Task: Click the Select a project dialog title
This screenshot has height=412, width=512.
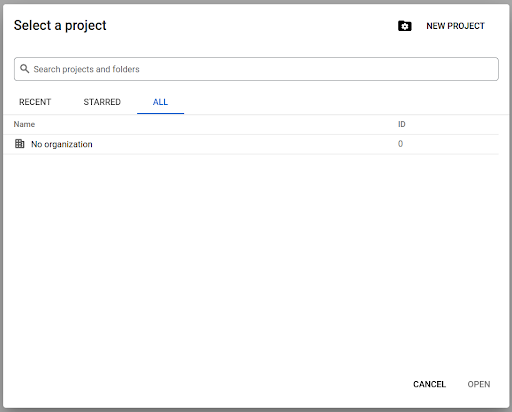Action: point(60,25)
